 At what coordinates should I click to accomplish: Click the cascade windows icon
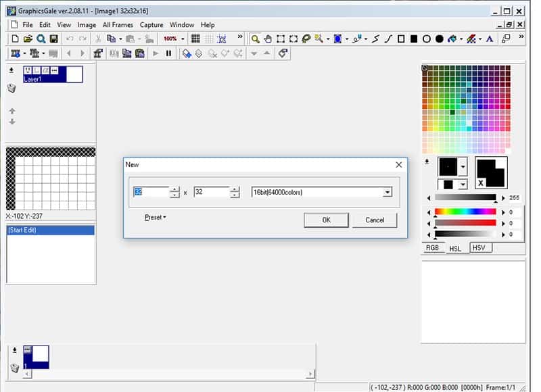pos(506,39)
